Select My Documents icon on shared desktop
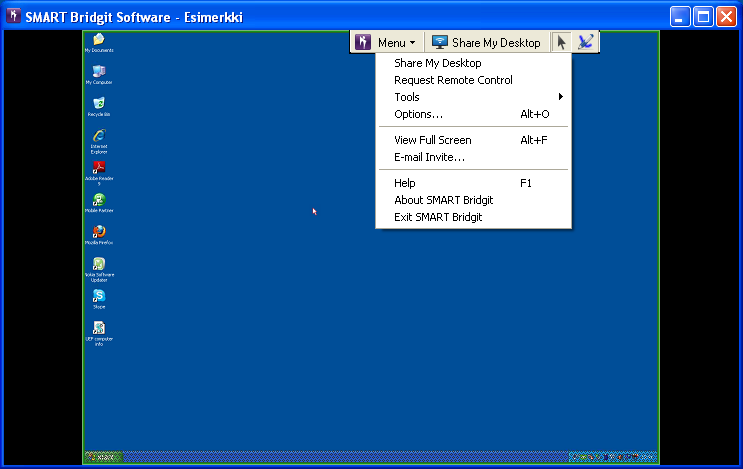This screenshot has width=743, height=469. (x=99, y=43)
